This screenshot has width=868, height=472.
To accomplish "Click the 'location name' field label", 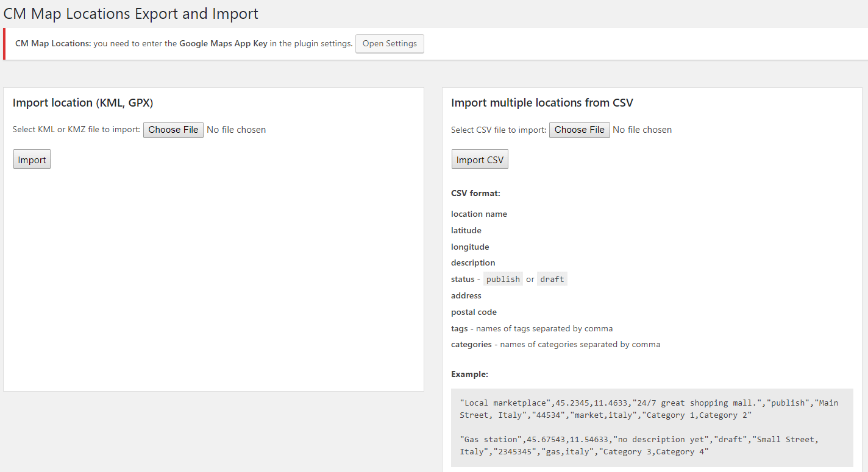I will click(479, 214).
